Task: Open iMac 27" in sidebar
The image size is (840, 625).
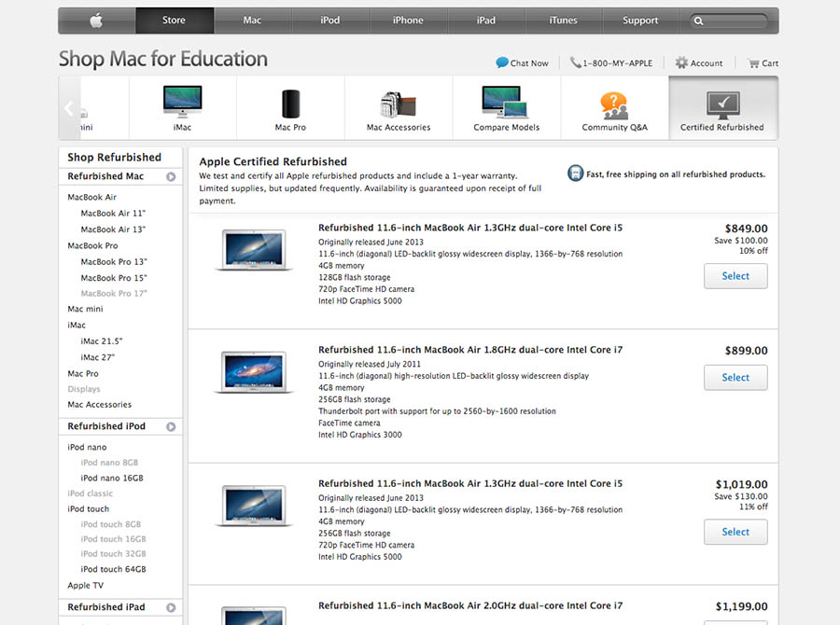Action: click(x=97, y=357)
